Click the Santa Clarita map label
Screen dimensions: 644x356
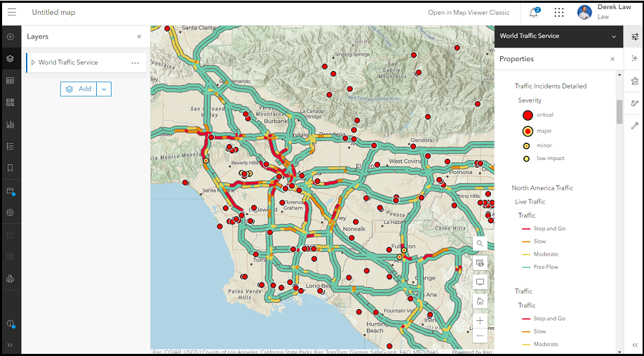[198, 28]
